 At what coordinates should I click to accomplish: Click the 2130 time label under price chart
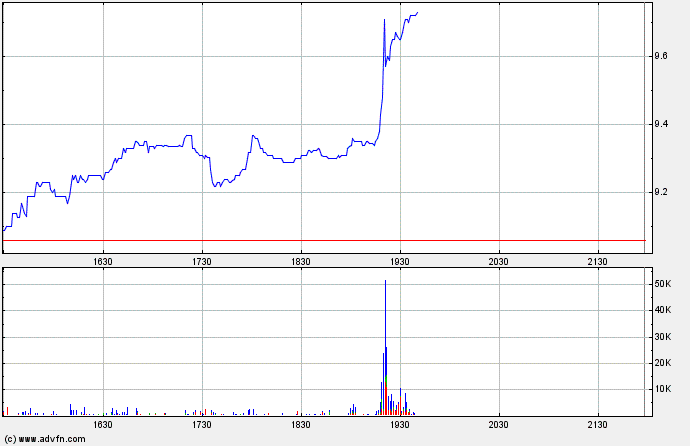pos(598,262)
